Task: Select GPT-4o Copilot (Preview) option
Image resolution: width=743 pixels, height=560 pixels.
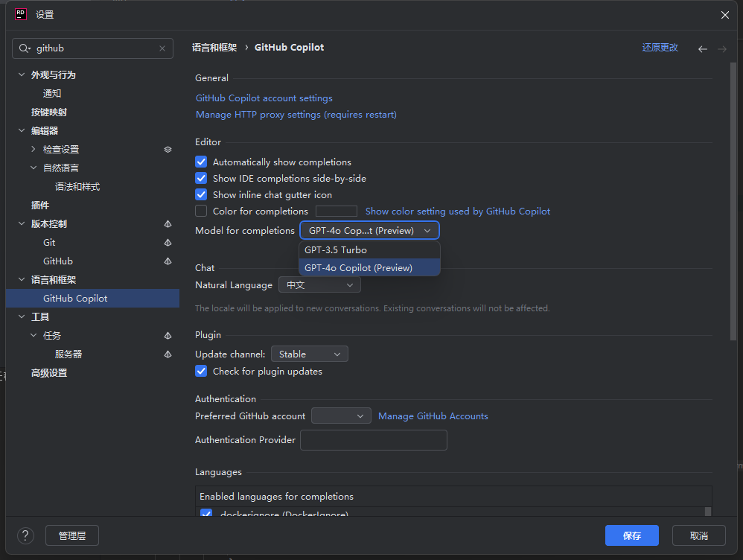Action: pos(369,268)
